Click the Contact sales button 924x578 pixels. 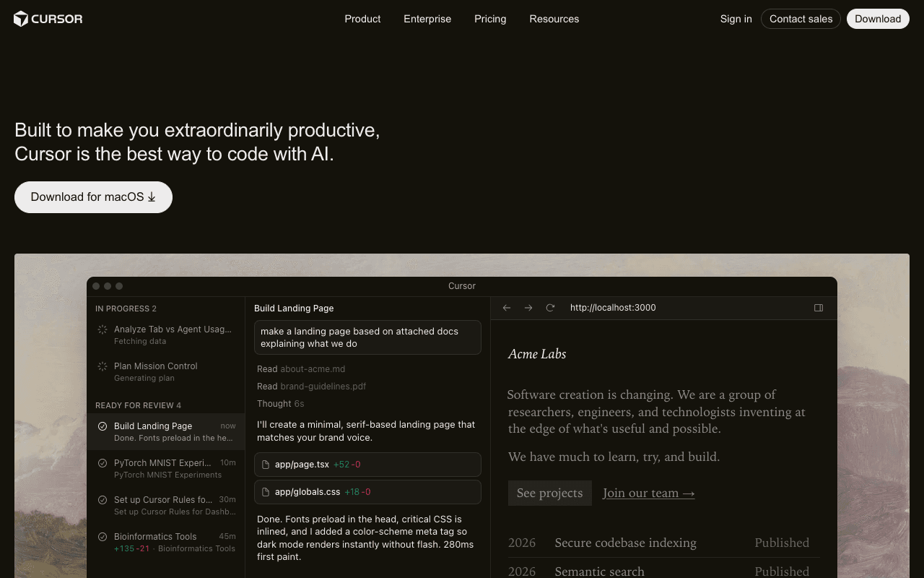[x=801, y=19]
